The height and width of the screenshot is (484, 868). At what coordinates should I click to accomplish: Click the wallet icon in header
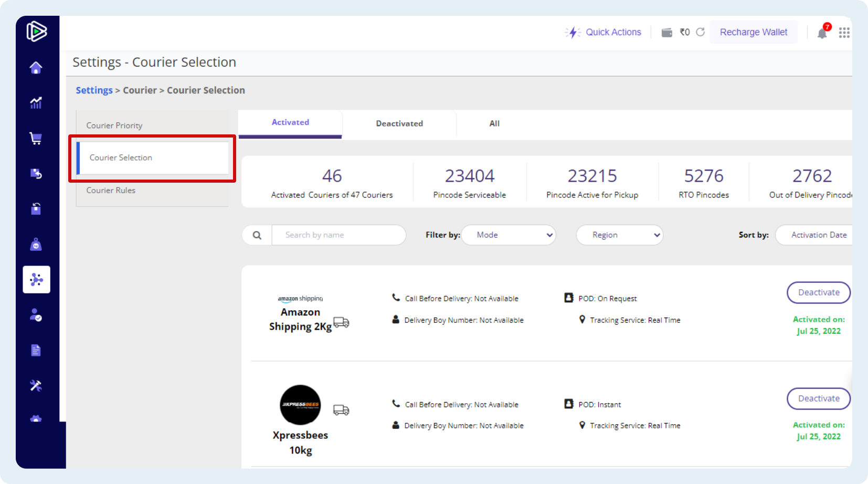pos(667,33)
